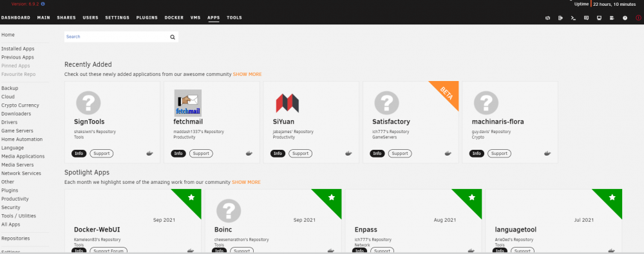Click the Satisfactory placeholder icon
This screenshot has width=644, height=254.
[x=386, y=103]
